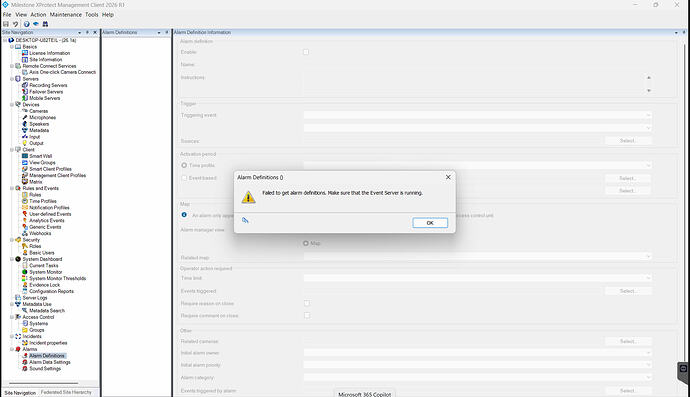This screenshot has width=690, height=397.
Task: Select the License Information tree icon
Action: point(25,53)
